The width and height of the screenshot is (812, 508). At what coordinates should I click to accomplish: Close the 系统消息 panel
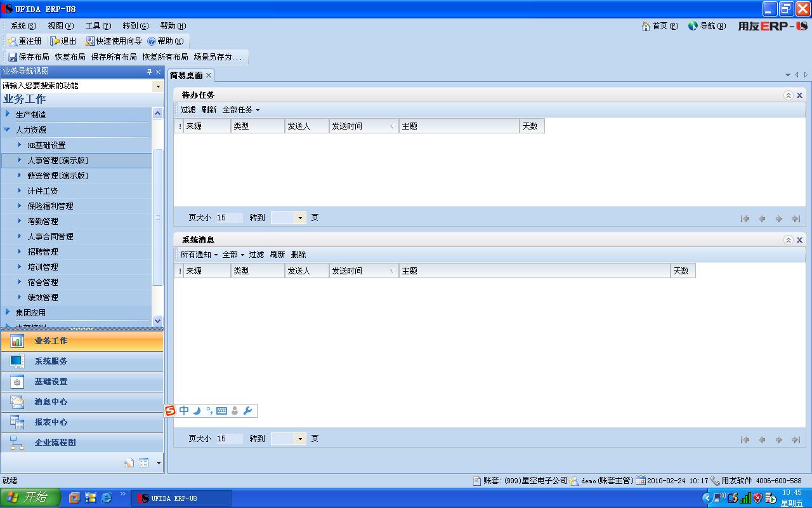tap(800, 240)
